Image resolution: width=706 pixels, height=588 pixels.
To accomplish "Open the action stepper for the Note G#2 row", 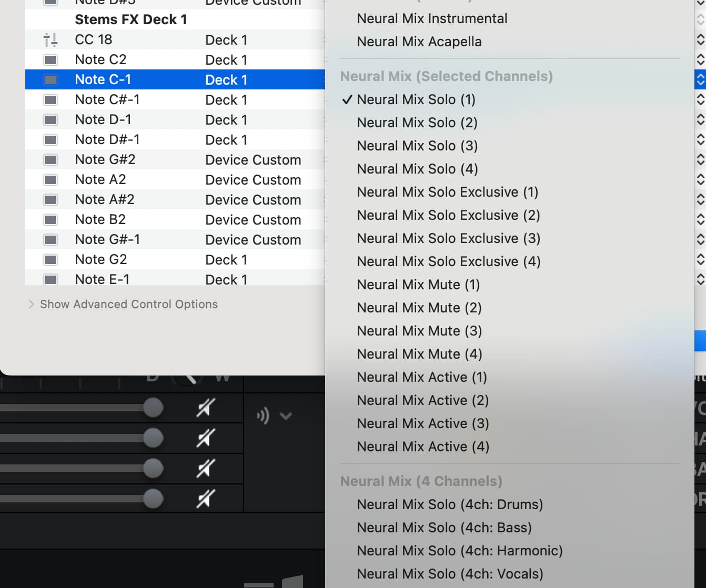I will coord(700,159).
